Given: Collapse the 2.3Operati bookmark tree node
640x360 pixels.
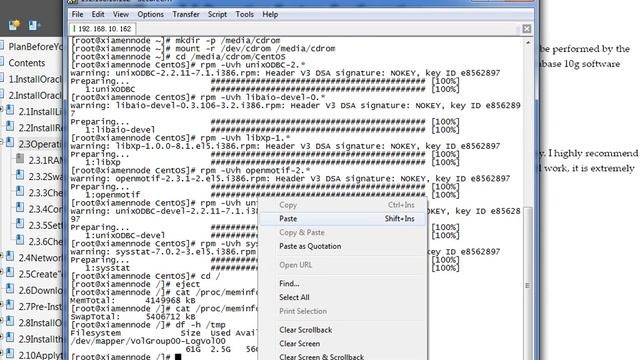Looking at the screenshot, I should coord(2,143).
